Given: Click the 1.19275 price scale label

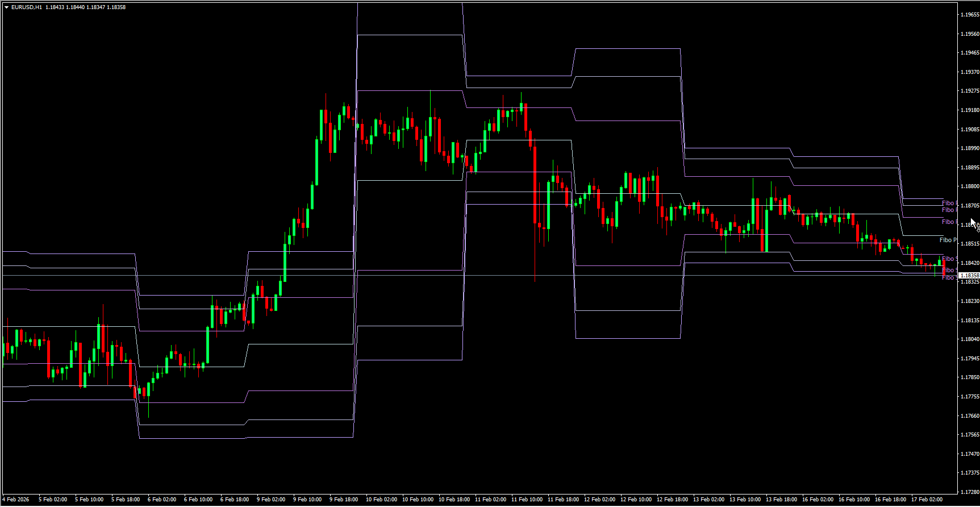Looking at the screenshot, I should [x=969, y=91].
